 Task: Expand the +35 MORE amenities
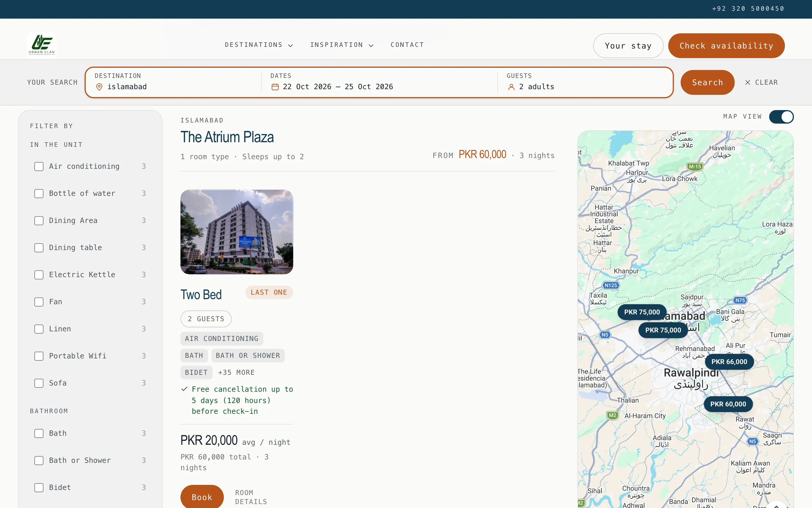click(x=236, y=372)
